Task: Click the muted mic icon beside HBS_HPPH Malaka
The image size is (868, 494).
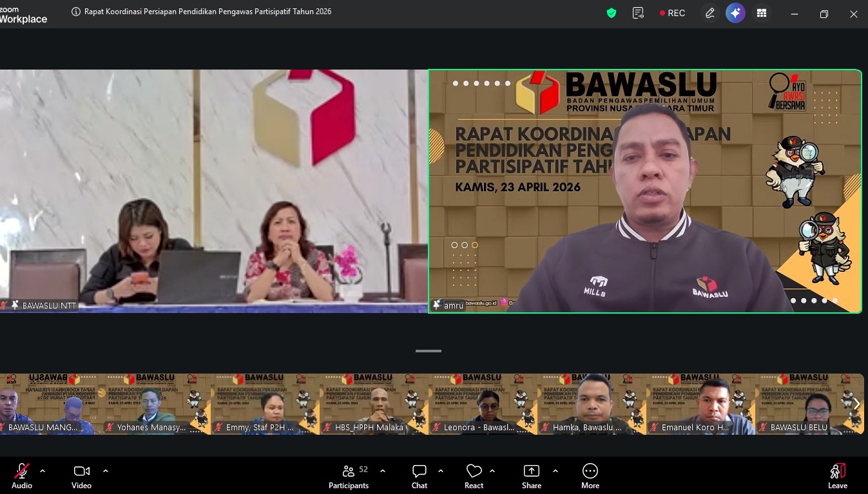Action: (327, 428)
